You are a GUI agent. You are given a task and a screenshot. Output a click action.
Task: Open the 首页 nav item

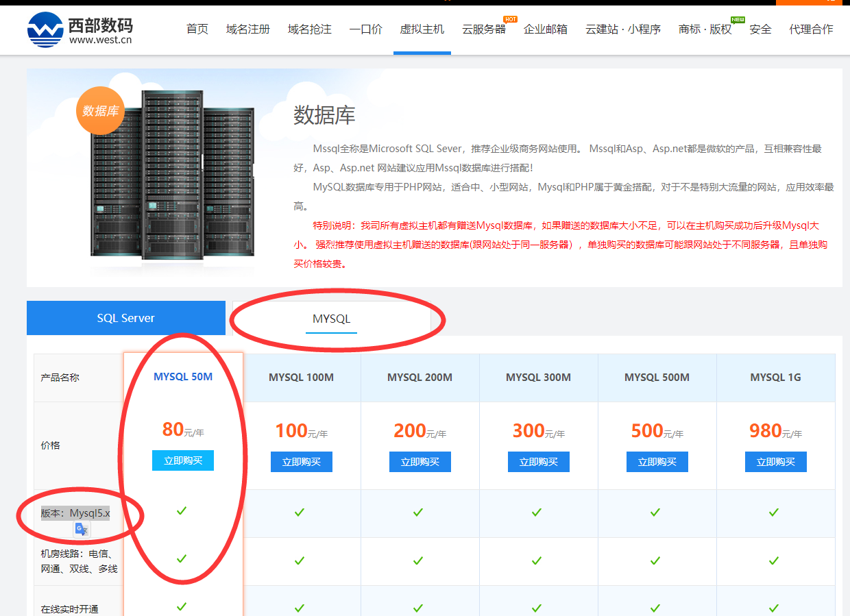coord(197,29)
